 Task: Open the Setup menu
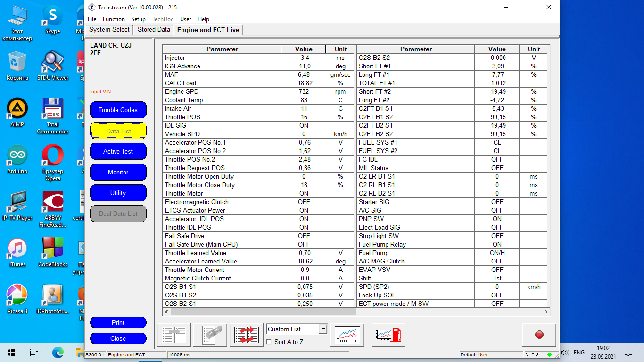(x=139, y=19)
